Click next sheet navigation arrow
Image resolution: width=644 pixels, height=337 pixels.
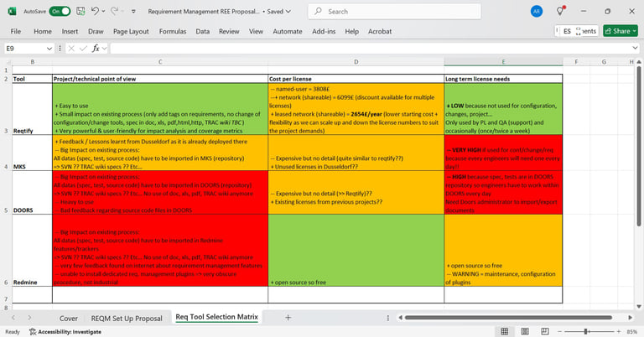point(29,318)
